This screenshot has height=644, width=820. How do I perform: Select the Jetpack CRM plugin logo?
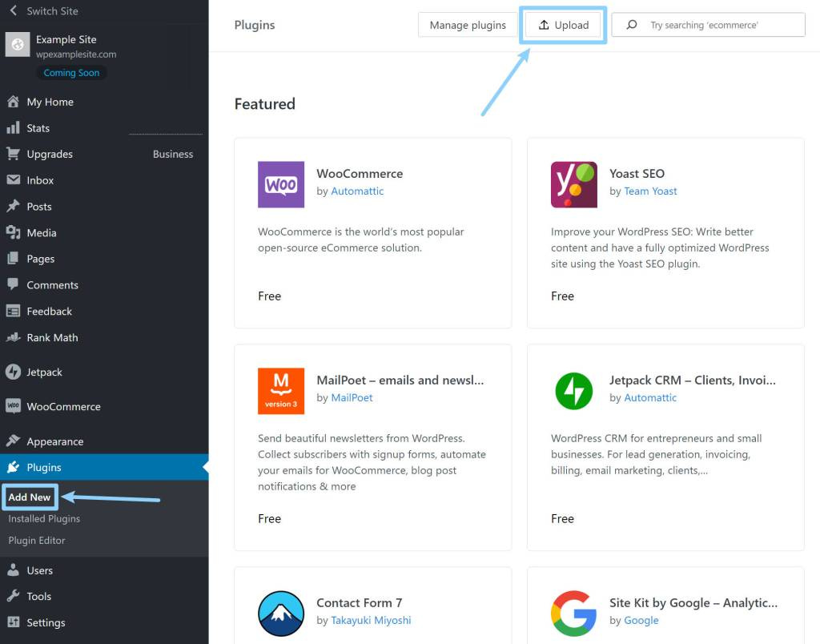(573, 391)
